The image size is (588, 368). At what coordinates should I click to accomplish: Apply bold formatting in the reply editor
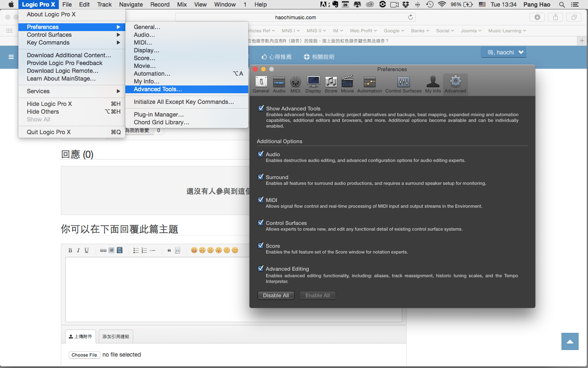[x=70, y=250]
